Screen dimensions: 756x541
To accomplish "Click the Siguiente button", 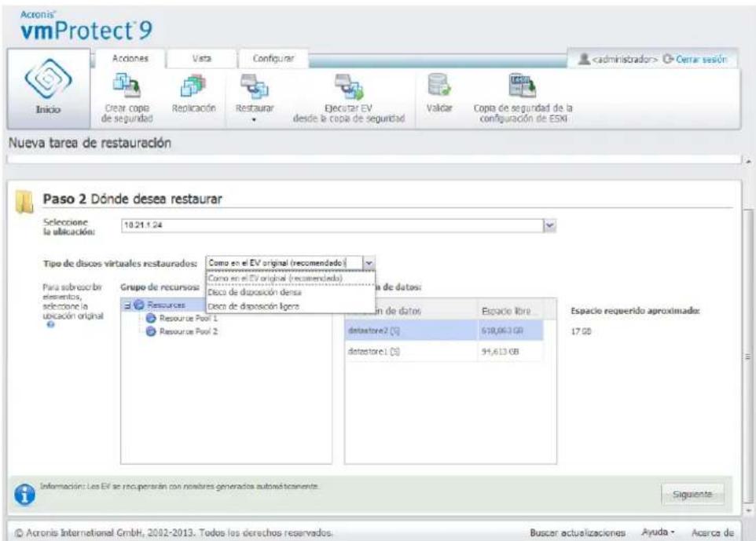I will point(692,494).
